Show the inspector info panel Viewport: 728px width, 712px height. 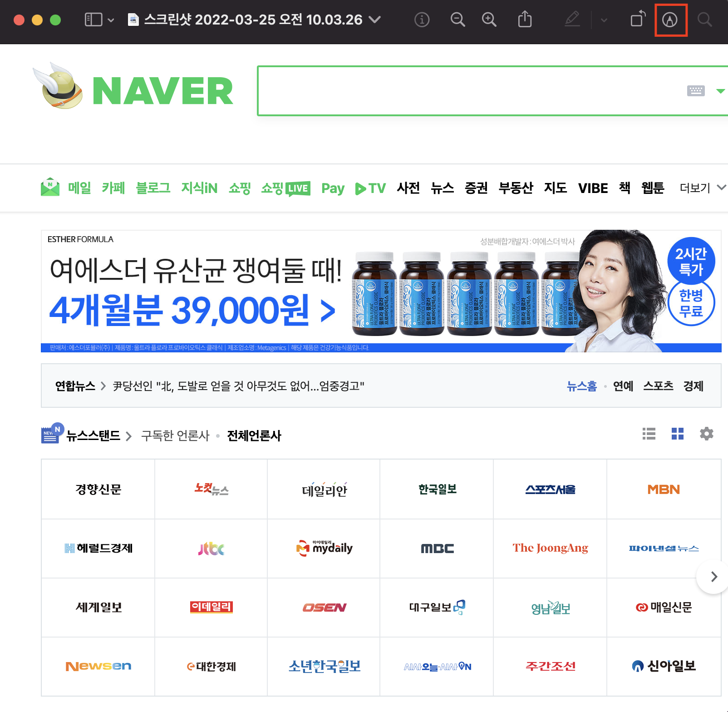click(422, 20)
